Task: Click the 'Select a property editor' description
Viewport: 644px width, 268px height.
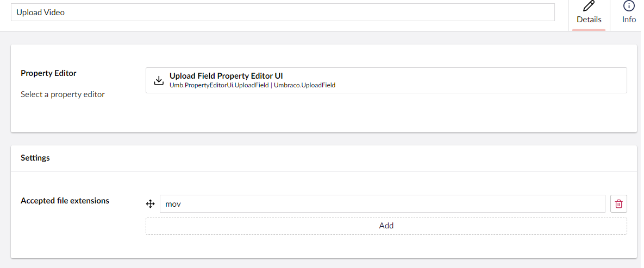Action: point(63,94)
